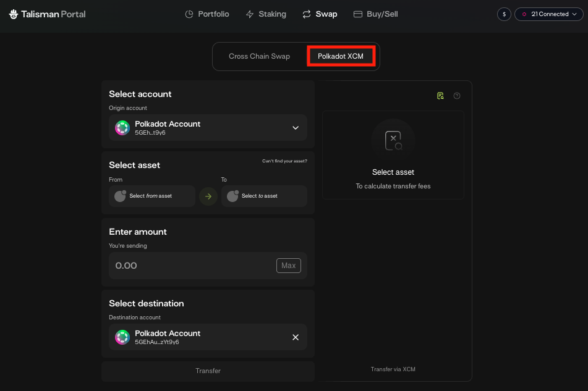Click the green arrow between assets
Image resolution: width=588 pixels, height=391 pixels.
pos(208,196)
